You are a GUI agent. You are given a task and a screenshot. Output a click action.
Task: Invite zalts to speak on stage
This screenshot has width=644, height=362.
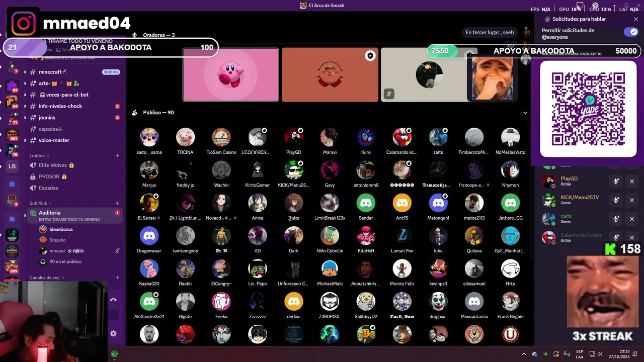point(616,219)
